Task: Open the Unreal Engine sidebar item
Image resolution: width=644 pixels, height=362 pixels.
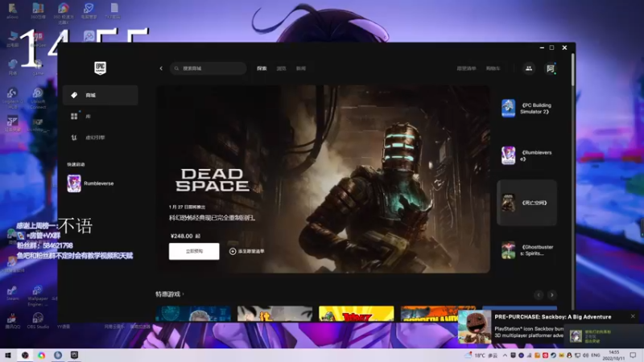Action: click(100, 138)
